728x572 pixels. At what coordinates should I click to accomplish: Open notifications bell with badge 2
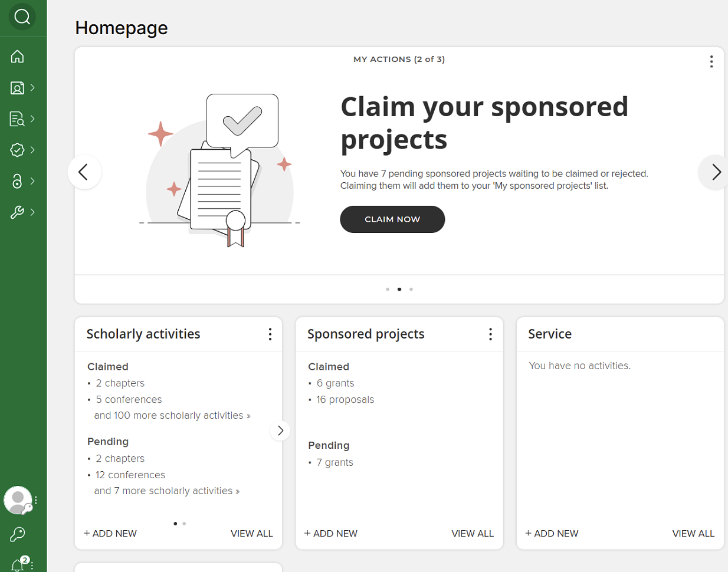click(18, 564)
